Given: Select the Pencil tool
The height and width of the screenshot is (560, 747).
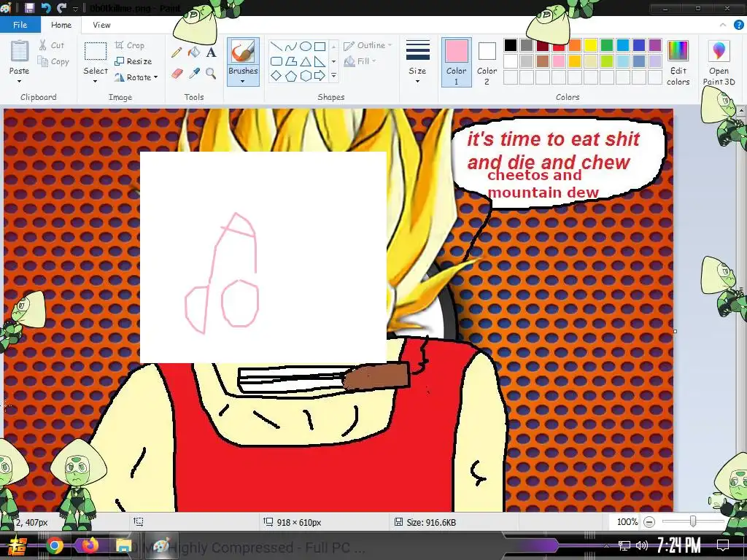Looking at the screenshot, I should [x=177, y=52].
